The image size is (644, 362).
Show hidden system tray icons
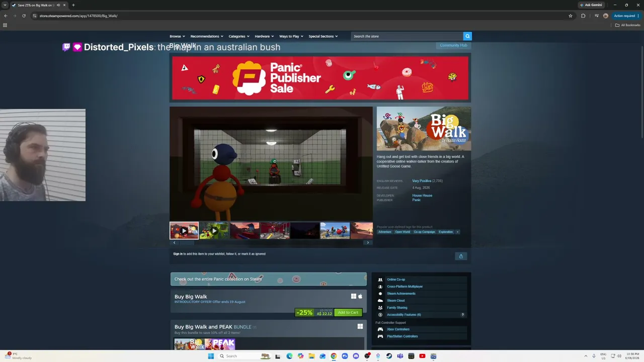[586, 356]
